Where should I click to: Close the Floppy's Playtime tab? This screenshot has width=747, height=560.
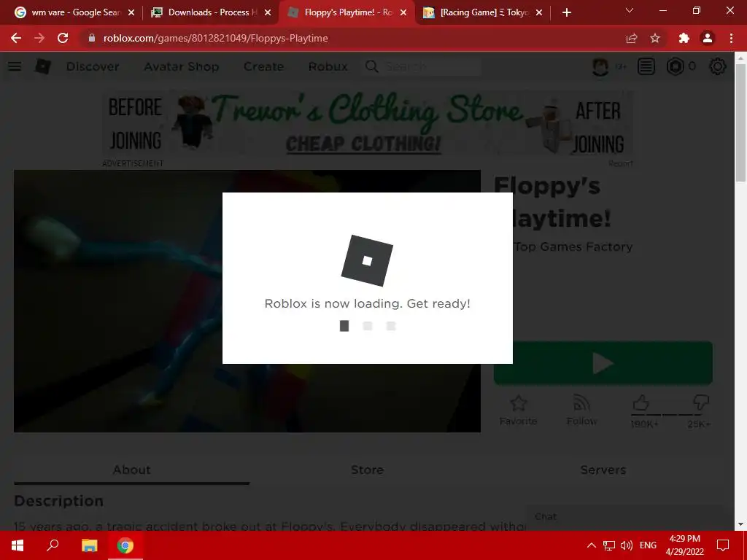(403, 12)
